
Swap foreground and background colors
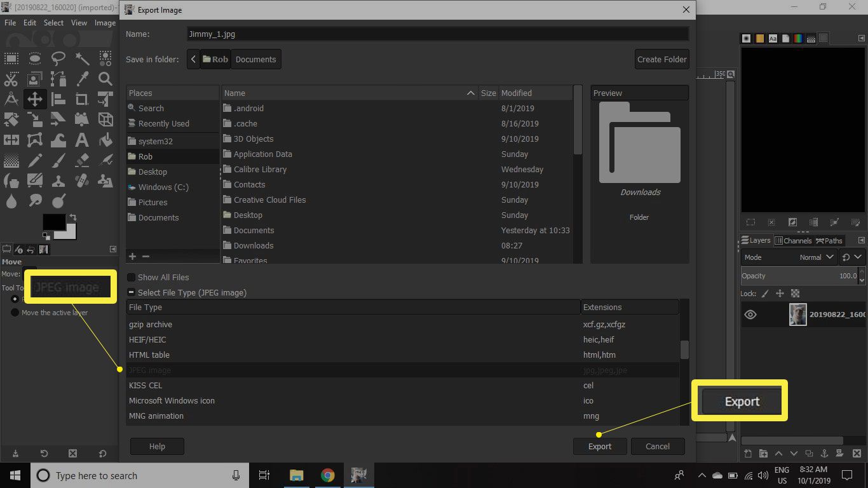(x=72, y=217)
